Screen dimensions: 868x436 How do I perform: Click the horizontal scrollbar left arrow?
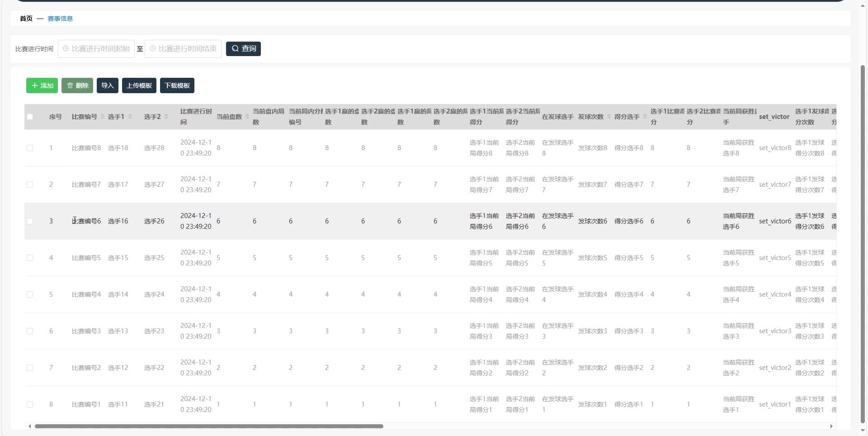30,426
